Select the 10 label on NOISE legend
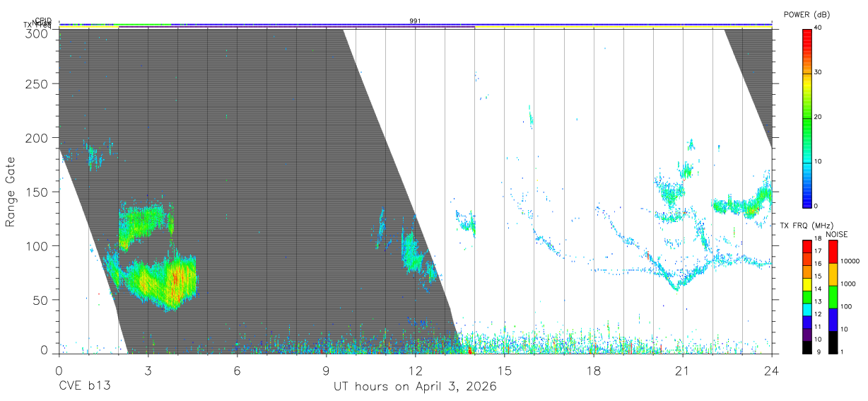Viewport: 868px width, 401px height. [x=845, y=329]
